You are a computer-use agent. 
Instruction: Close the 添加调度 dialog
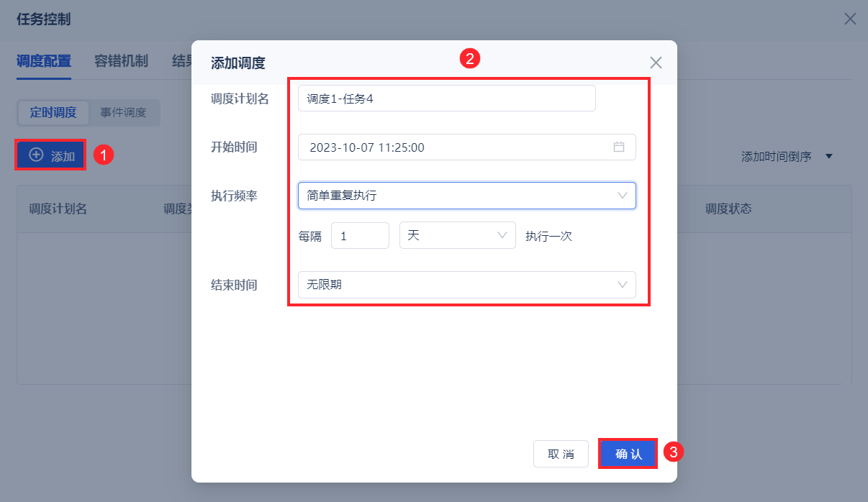coord(656,63)
